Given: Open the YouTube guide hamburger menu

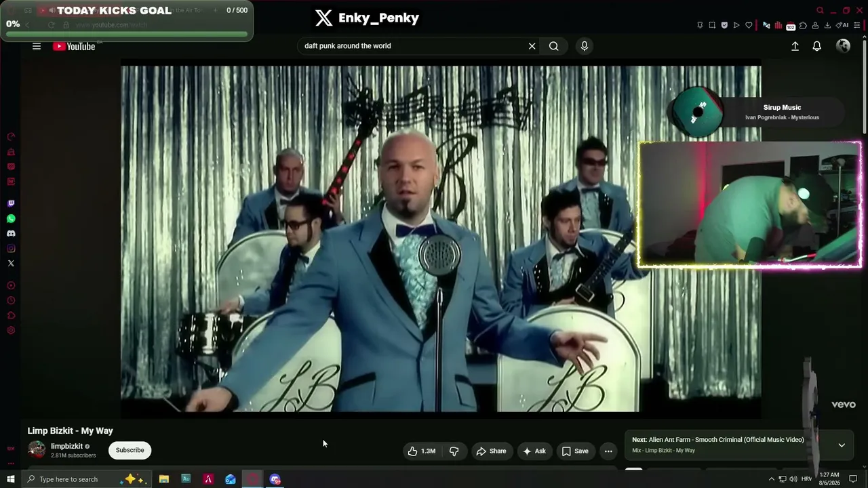Looking at the screenshot, I should point(37,46).
